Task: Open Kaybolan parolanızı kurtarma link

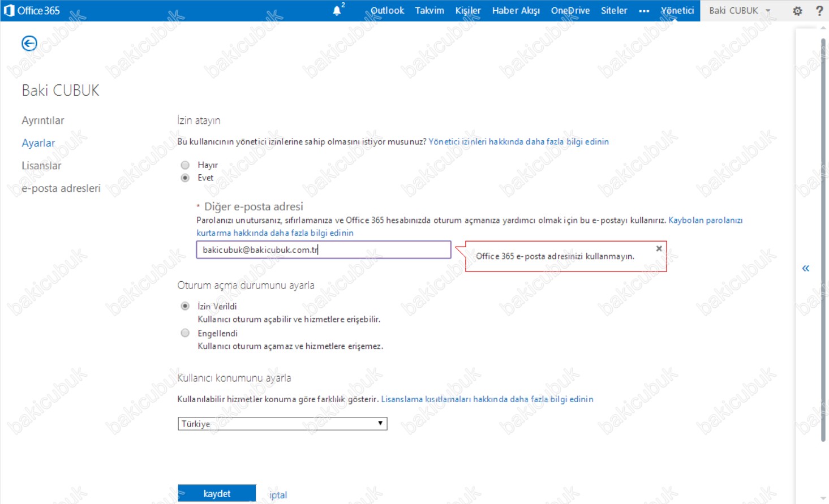Action: click(470, 226)
